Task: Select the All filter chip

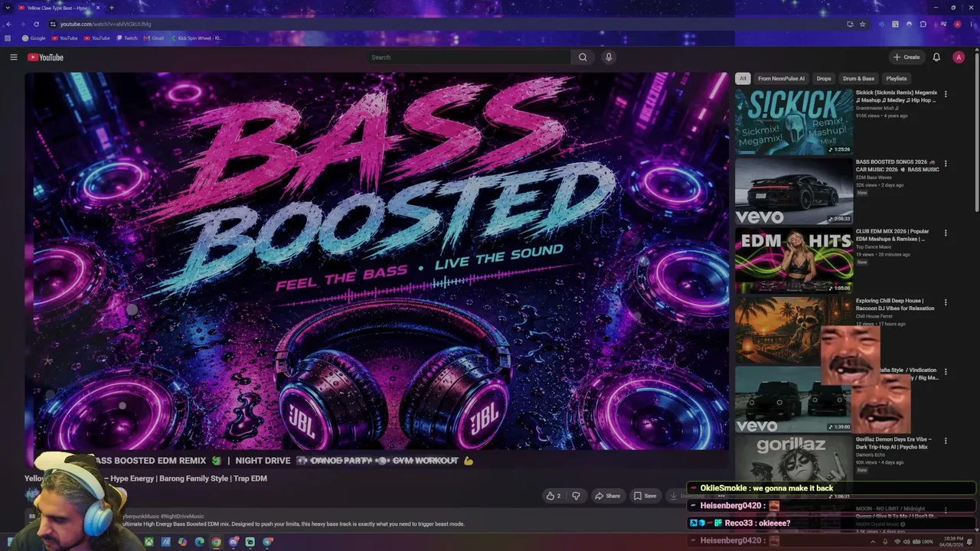Action: [x=743, y=78]
